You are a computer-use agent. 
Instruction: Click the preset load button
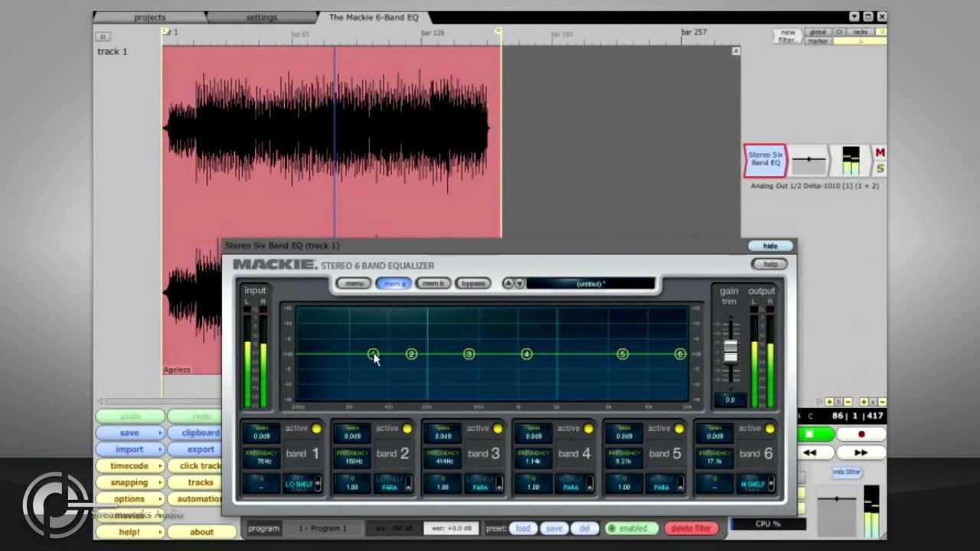[x=523, y=528]
